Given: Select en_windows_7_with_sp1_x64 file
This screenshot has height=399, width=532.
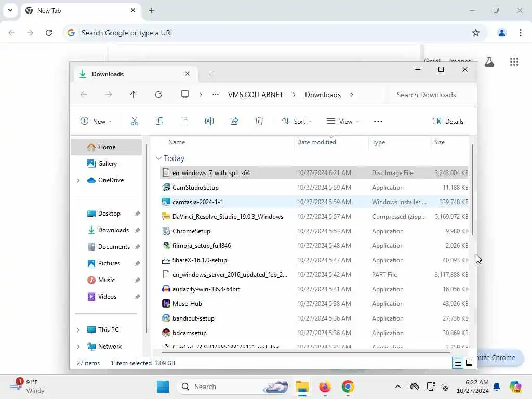Looking at the screenshot, I should click(x=314, y=173).
